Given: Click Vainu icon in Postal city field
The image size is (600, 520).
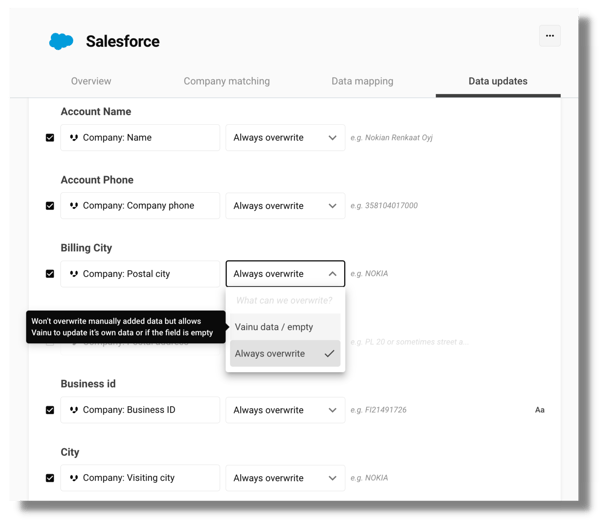Looking at the screenshot, I should 74,274.
